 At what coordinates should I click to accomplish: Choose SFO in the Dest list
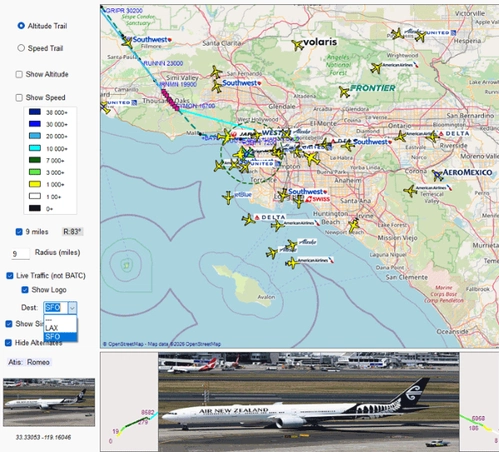[60, 337]
